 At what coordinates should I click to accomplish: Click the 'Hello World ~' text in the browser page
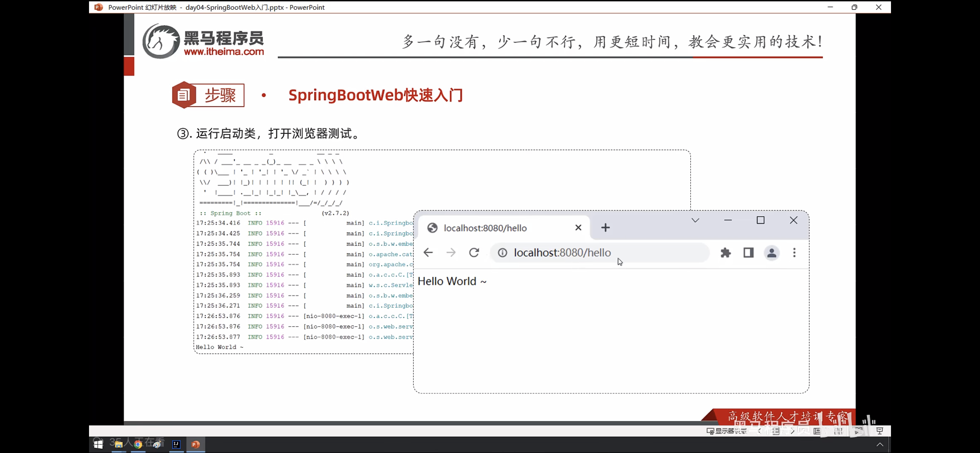(452, 281)
